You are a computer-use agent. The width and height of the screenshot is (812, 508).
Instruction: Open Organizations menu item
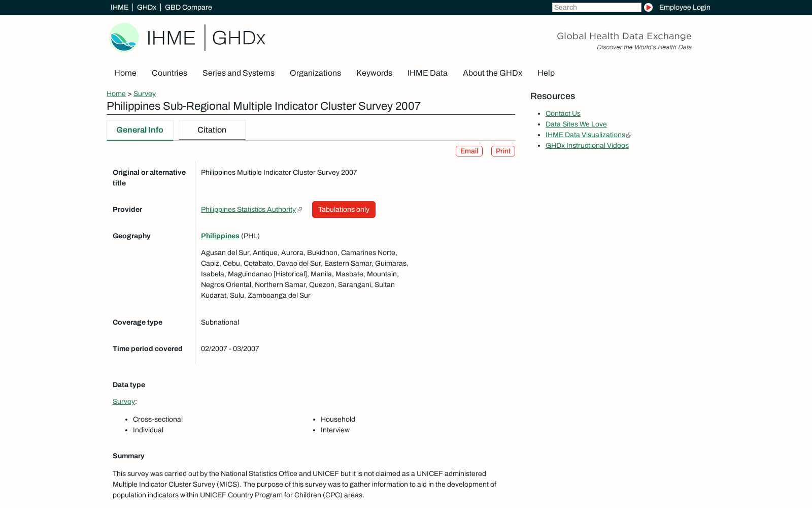click(315, 73)
